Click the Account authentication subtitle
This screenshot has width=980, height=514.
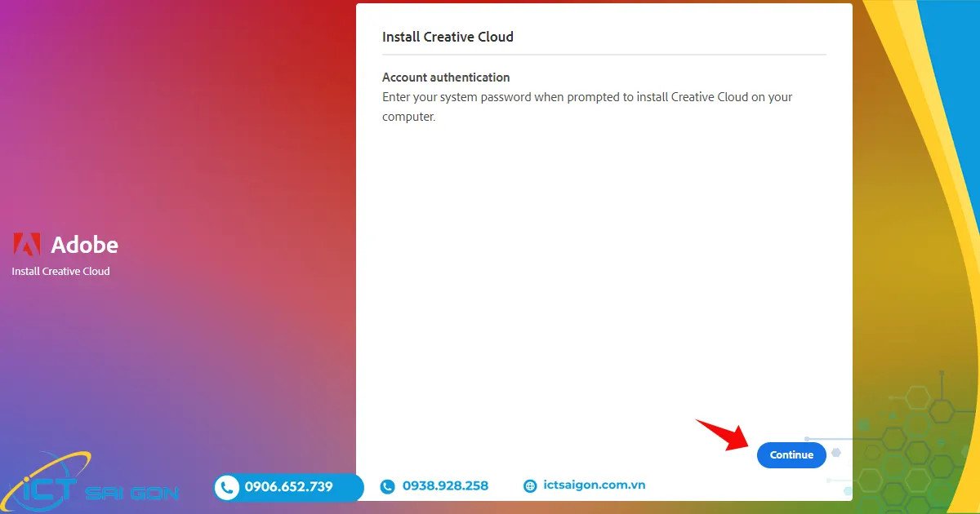445,77
